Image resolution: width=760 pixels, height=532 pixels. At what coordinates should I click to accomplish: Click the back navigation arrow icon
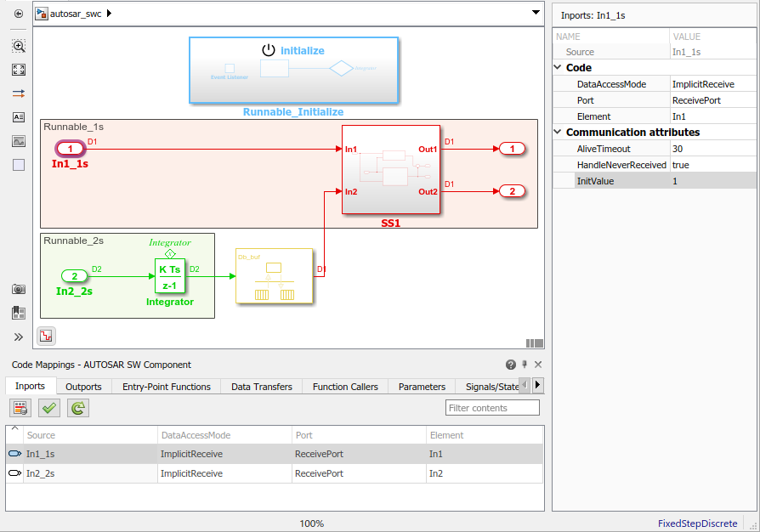[x=19, y=14]
